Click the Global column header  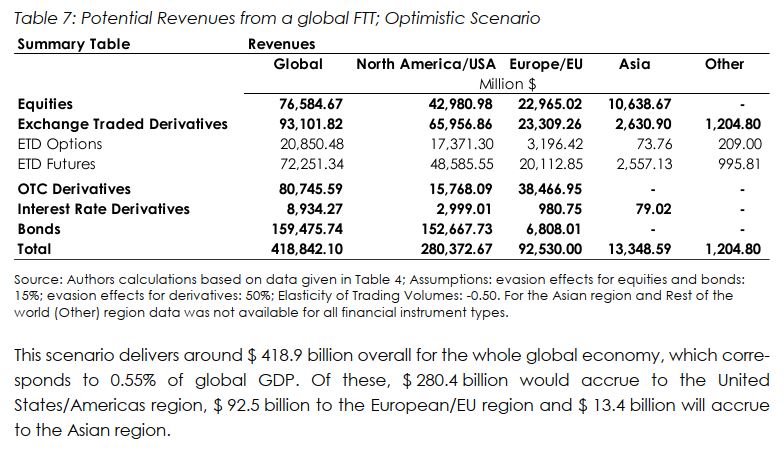coord(298,64)
